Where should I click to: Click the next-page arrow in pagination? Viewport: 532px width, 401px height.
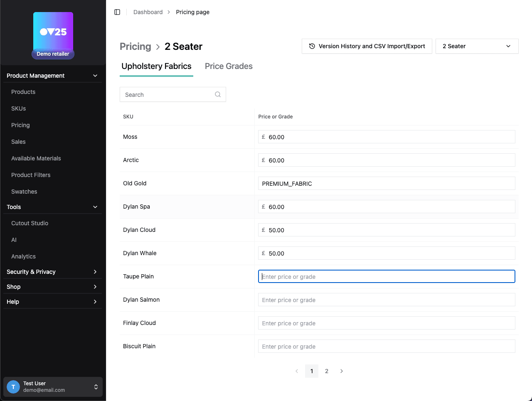click(x=342, y=371)
